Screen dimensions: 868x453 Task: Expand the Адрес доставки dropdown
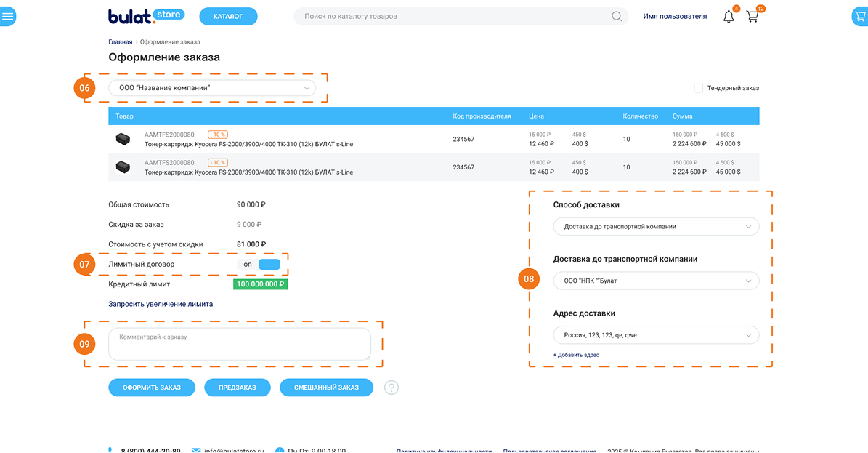click(656, 335)
